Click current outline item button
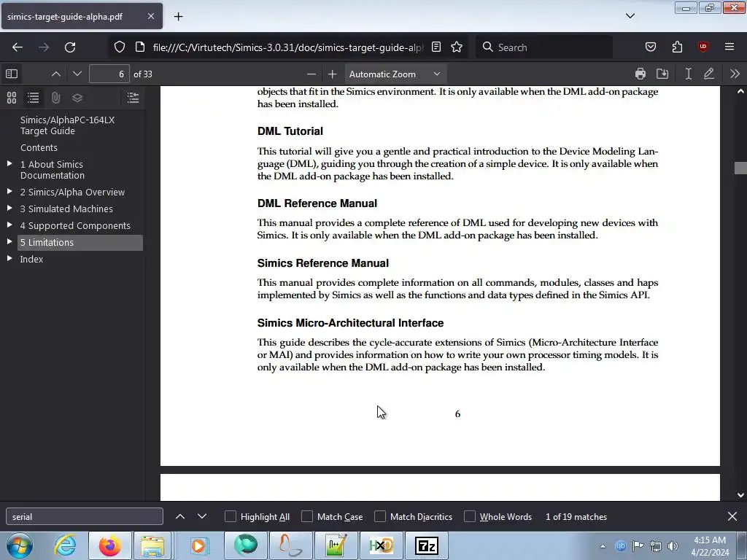Screen dimensions: 747x560 click(x=133, y=98)
